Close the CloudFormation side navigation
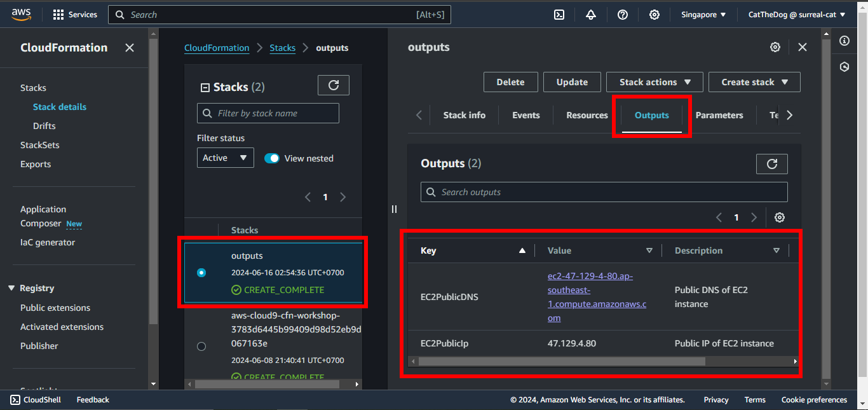 tap(130, 48)
